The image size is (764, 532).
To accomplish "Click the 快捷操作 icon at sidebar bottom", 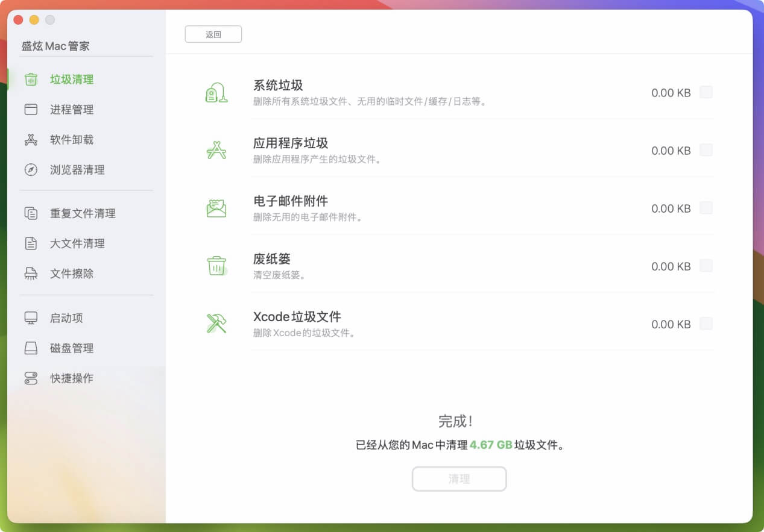I will (x=31, y=378).
